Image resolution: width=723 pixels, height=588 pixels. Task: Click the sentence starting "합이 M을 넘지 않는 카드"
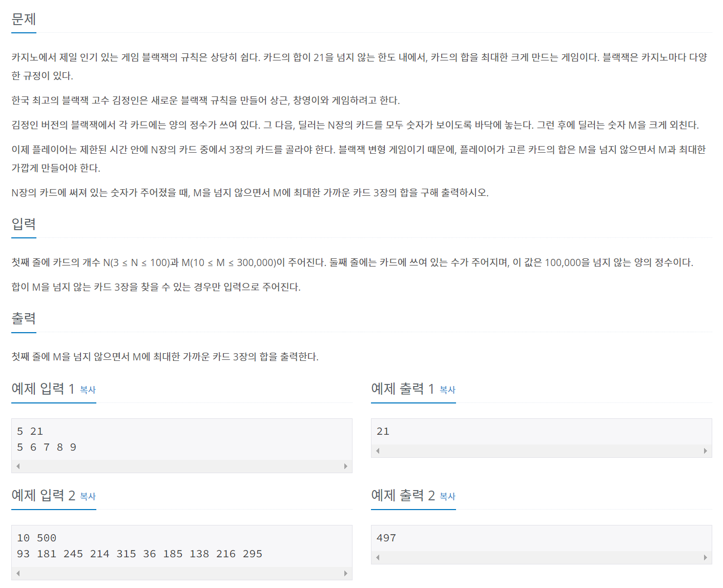[156, 287]
